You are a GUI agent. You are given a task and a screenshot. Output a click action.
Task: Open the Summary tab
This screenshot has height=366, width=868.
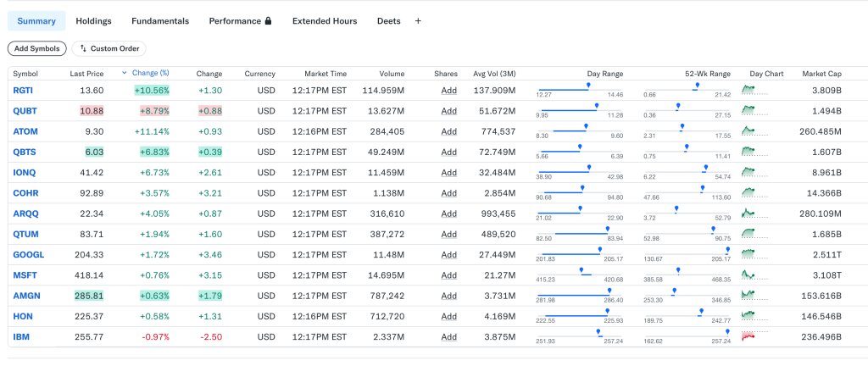36,21
